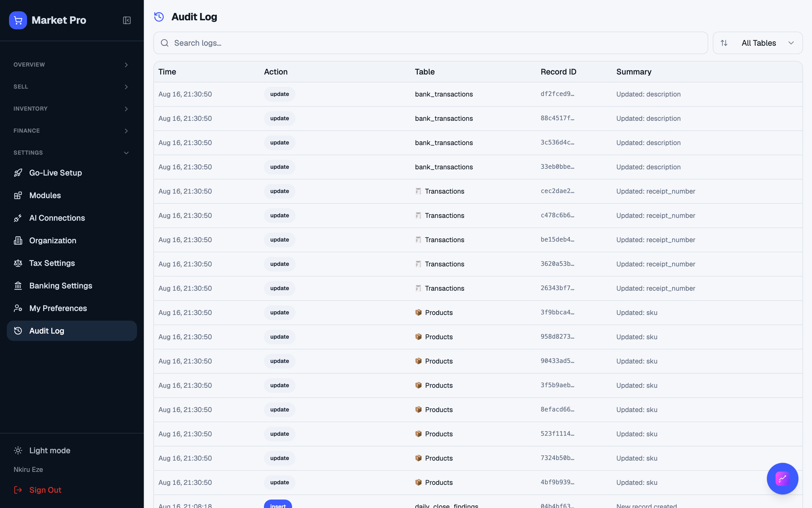Screen dimensions: 812x508
Task: Click the Go-Live Setup rocket icon
Action: 18,173
